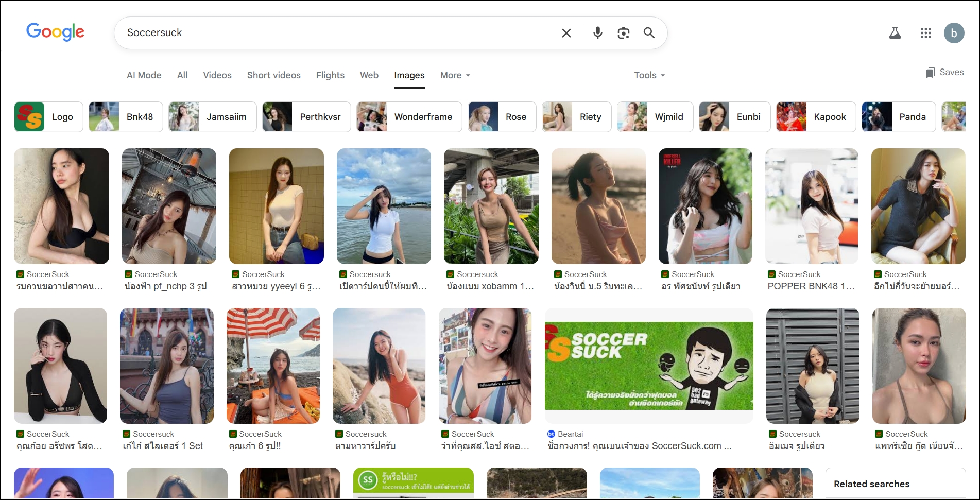This screenshot has width=980, height=500.
Task: Switch to the Videos tab
Action: [x=217, y=75]
